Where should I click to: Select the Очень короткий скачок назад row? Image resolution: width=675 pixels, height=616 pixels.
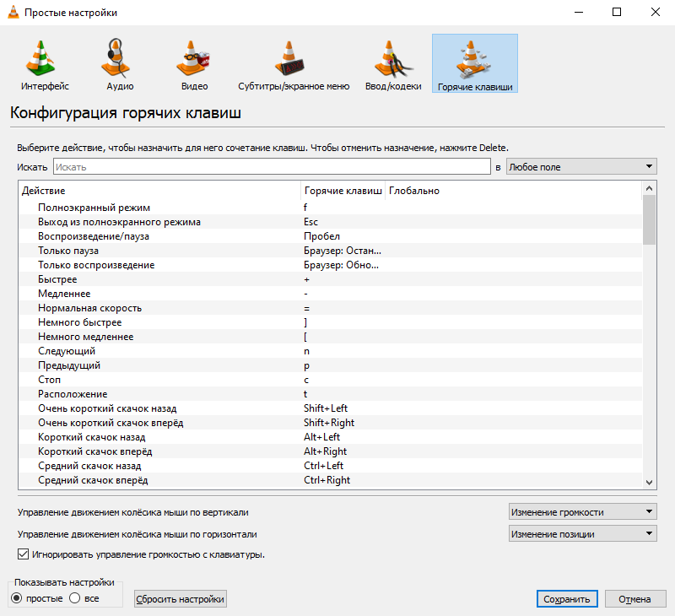click(330, 408)
